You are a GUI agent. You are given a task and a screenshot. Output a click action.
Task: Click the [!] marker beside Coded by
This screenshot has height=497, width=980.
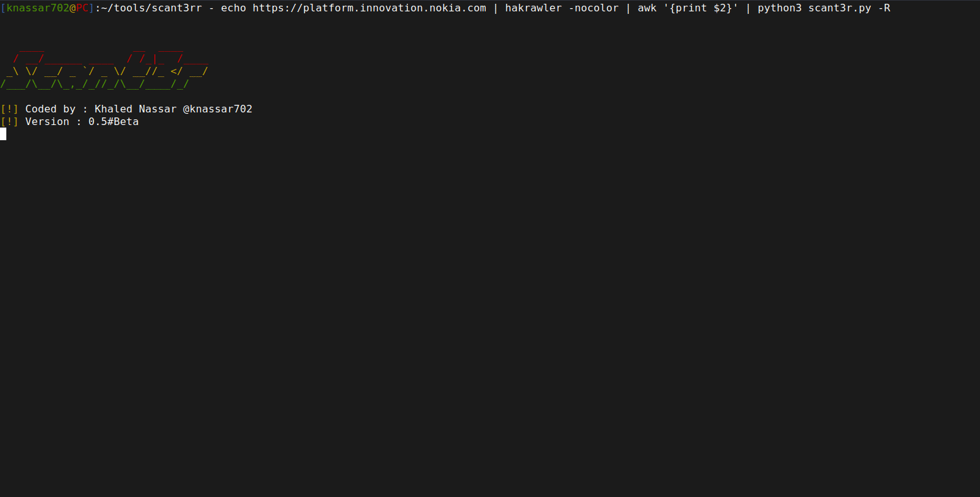(x=9, y=109)
